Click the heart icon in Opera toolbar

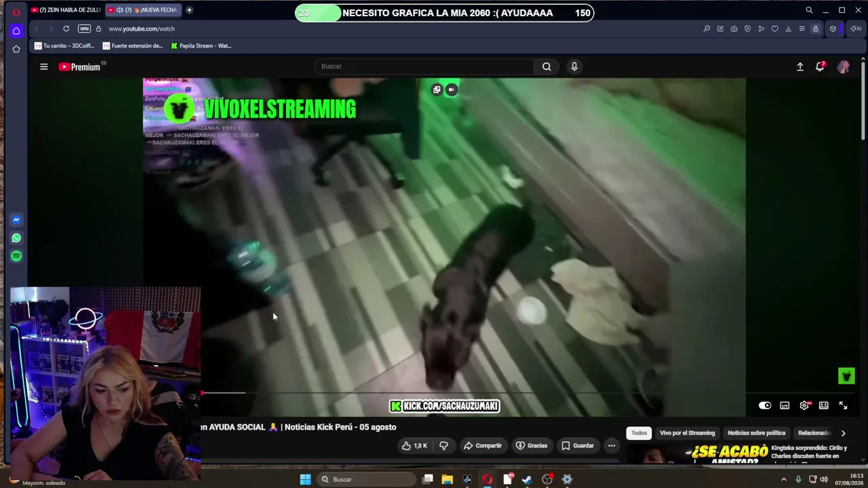pyautogui.click(x=774, y=28)
